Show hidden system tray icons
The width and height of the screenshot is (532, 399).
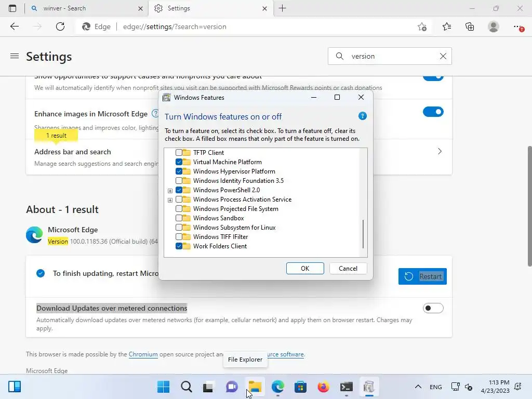[x=418, y=387]
